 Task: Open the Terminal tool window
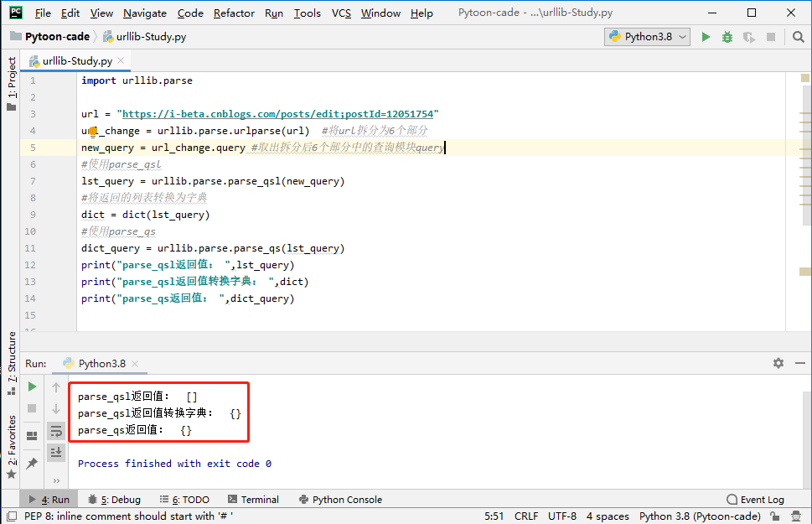click(253, 500)
